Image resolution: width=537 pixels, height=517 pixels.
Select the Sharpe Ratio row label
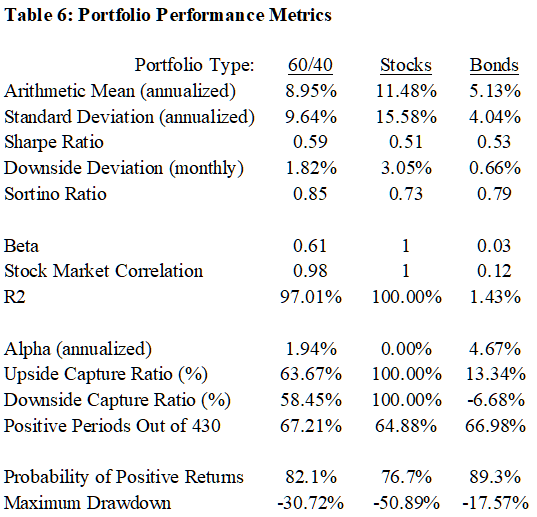click(54, 142)
